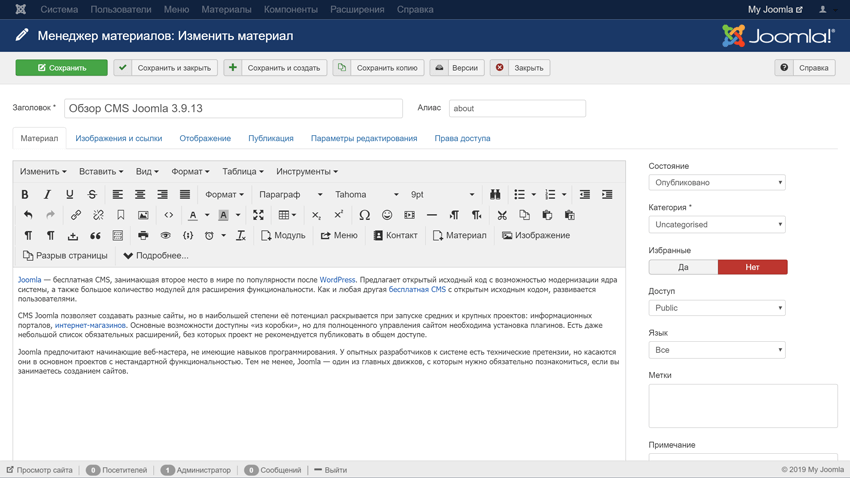
Task: Open Tahoma font family dropdown
Action: [x=366, y=195]
